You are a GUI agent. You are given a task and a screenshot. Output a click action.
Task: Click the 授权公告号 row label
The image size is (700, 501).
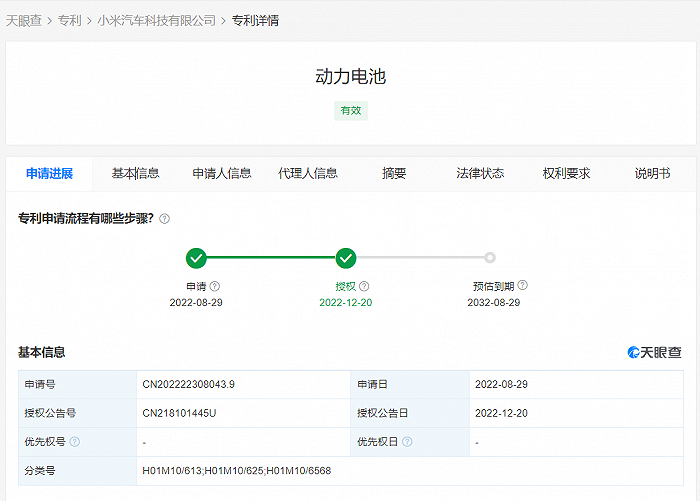50,413
